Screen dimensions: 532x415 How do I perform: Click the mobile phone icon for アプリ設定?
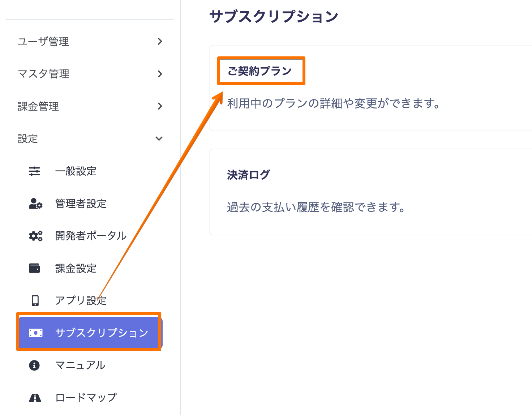coord(35,300)
